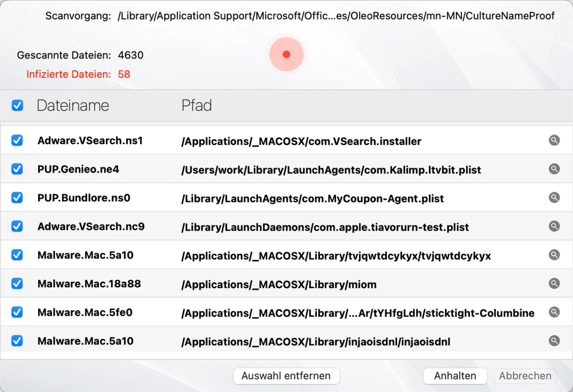Uncheck Malware.Mac.5a10 tvjqwtdcykyx row checkbox
Screen dimensions: 573x392
click(17, 255)
